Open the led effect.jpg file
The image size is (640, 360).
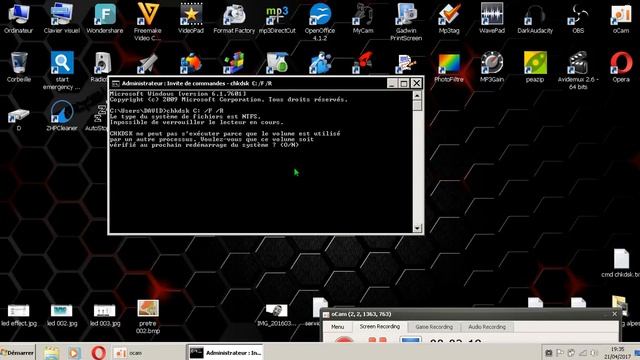[x=19, y=315]
